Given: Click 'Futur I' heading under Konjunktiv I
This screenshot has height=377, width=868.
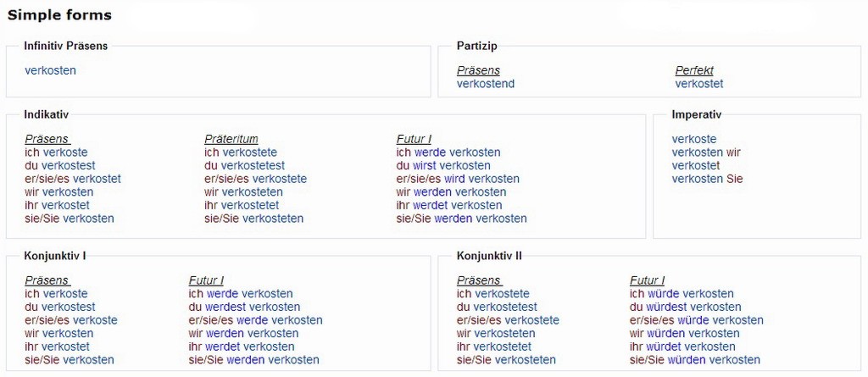Looking at the screenshot, I should tap(206, 280).
